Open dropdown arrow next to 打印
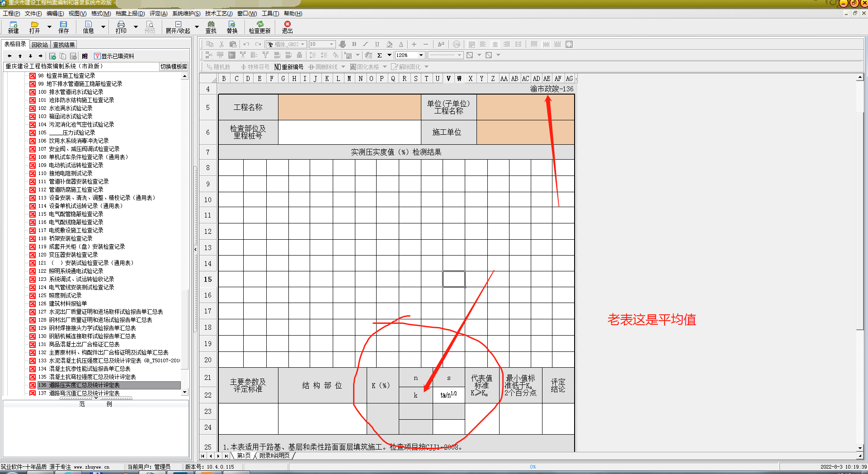868x474 pixels. pyautogui.click(x=136, y=27)
